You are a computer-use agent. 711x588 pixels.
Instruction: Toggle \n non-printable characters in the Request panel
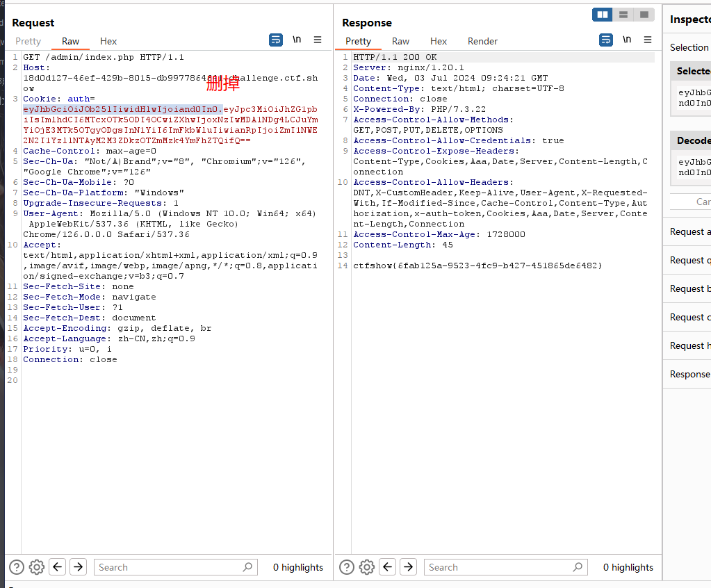point(297,40)
